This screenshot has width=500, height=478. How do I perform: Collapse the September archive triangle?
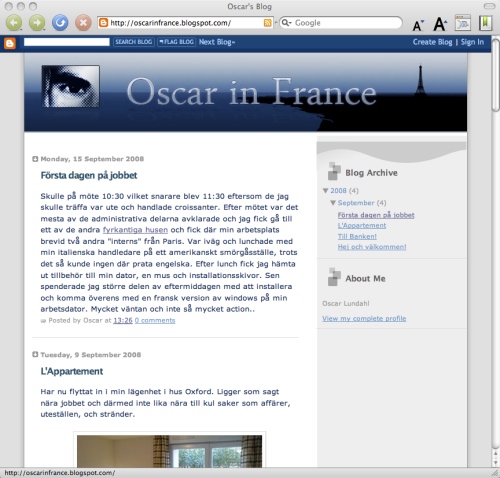coord(333,203)
